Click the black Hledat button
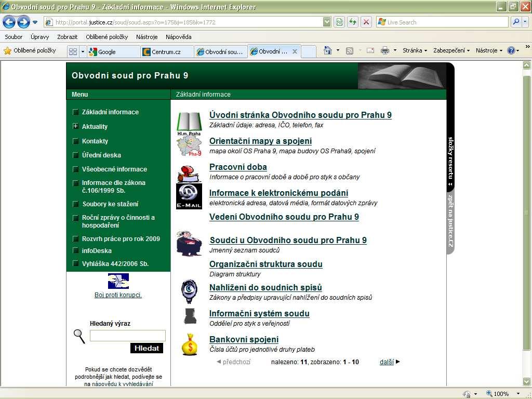The image size is (532, 399). pyautogui.click(x=147, y=348)
